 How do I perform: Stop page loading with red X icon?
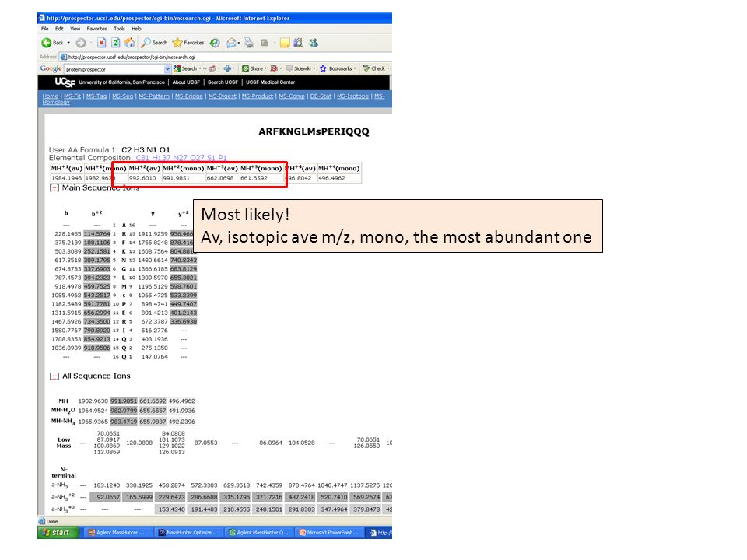101,43
